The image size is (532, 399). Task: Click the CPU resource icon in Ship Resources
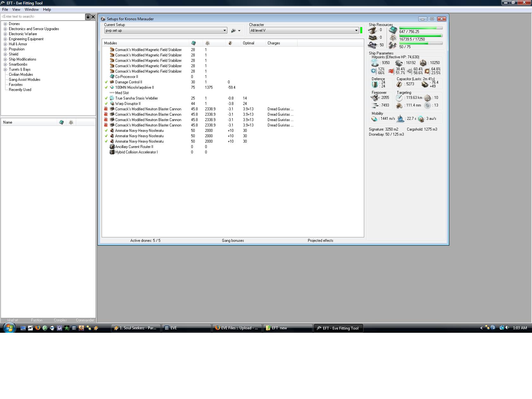click(393, 30)
